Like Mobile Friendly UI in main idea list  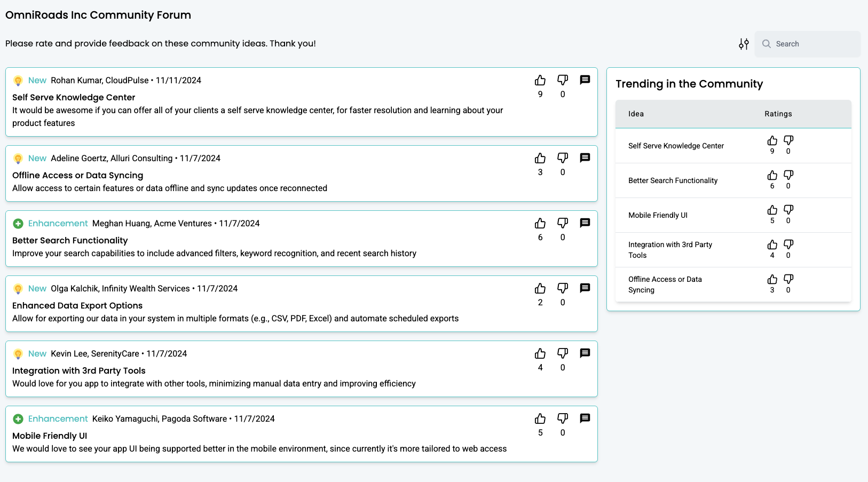click(x=540, y=419)
